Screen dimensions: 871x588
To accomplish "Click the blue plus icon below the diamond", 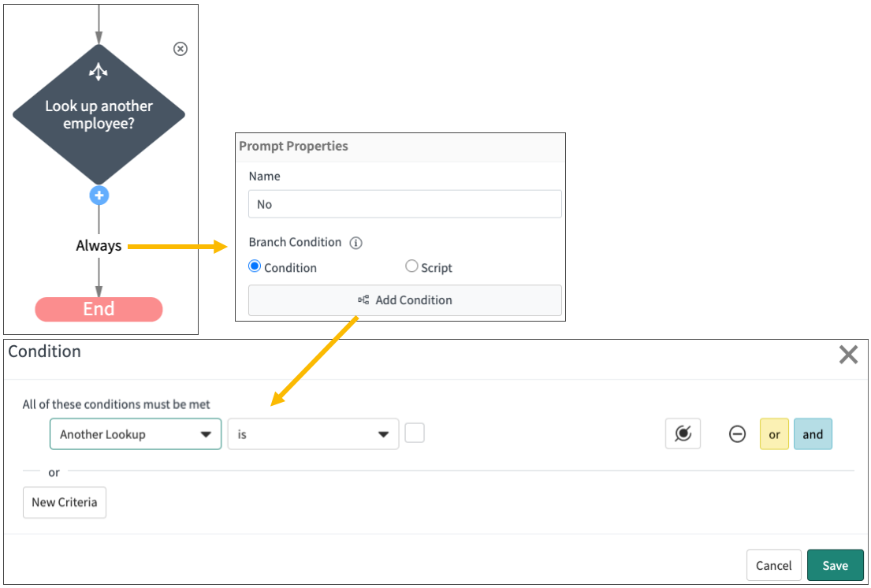I will tap(99, 195).
